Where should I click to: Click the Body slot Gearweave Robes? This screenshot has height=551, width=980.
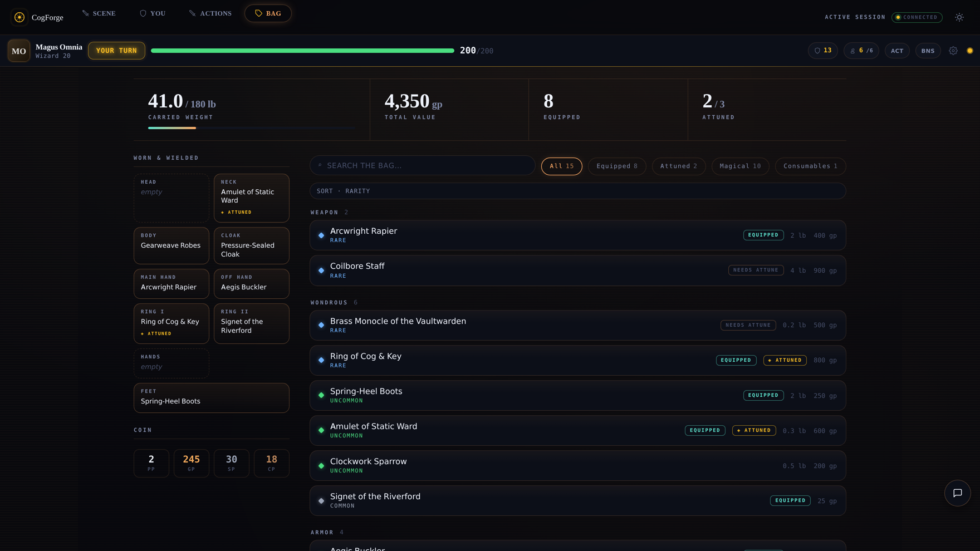171,245
